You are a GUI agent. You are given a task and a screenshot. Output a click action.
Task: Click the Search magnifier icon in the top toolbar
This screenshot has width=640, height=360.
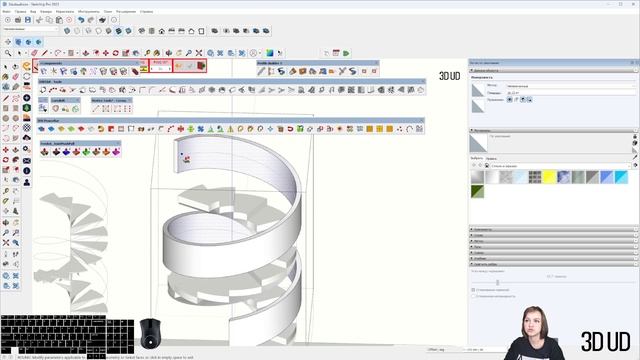pyautogui.click(x=8, y=53)
